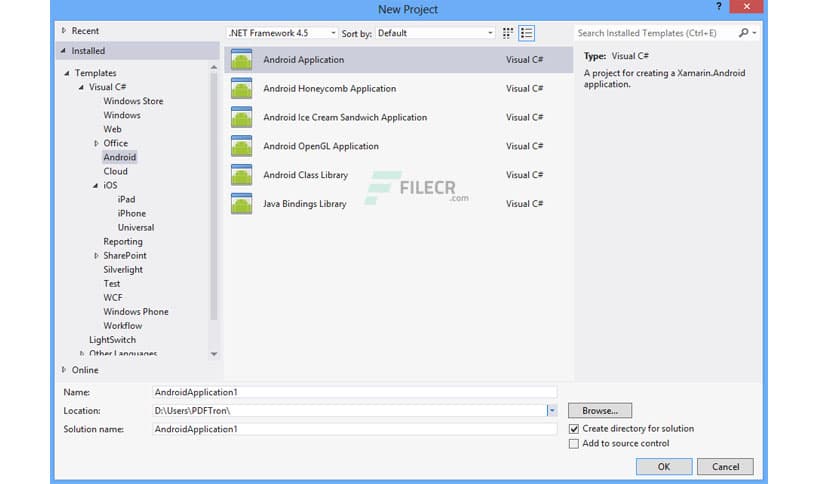
Task: Switch to small icons grid view
Action: (x=508, y=33)
